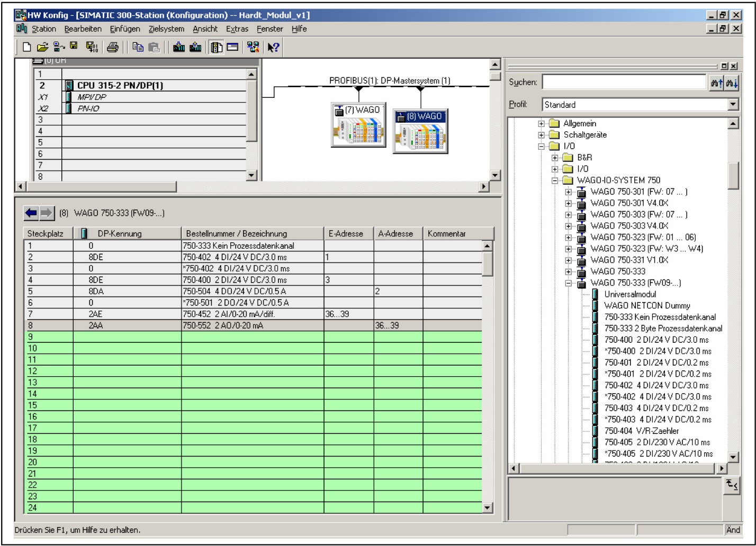Click the Universalmodul module icon in catalog
The height and width of the screenshot is (546, 756).
[595, 294]
